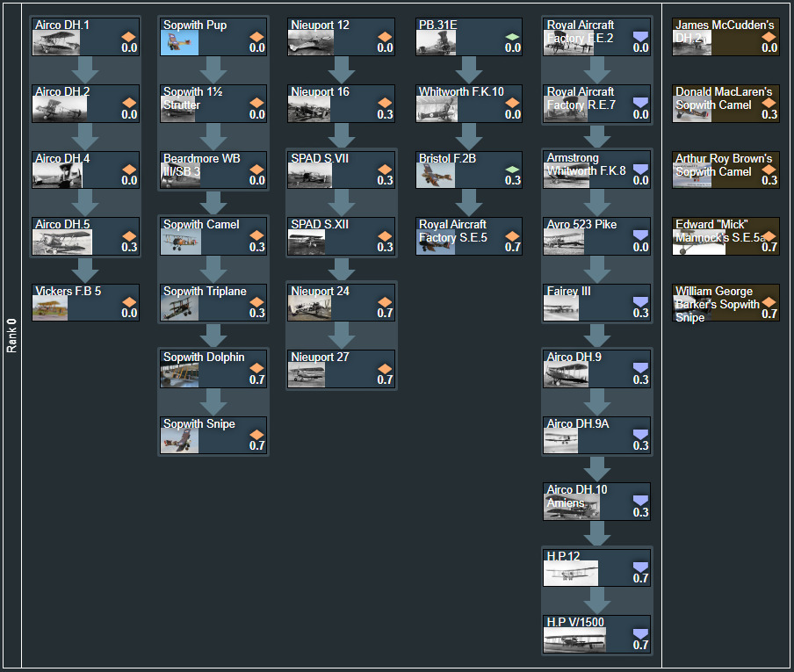
Task: Click the blue bomber icon on Avro 523 Pike
Action: point(640,235)
